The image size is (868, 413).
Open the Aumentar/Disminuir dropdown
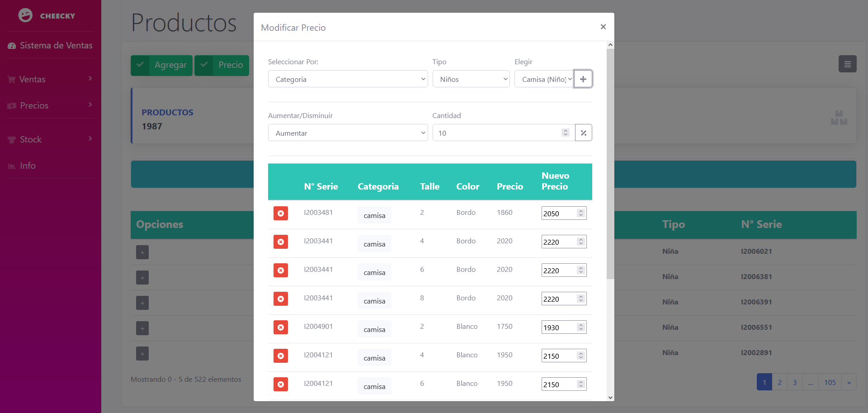[x=348, y=133]
